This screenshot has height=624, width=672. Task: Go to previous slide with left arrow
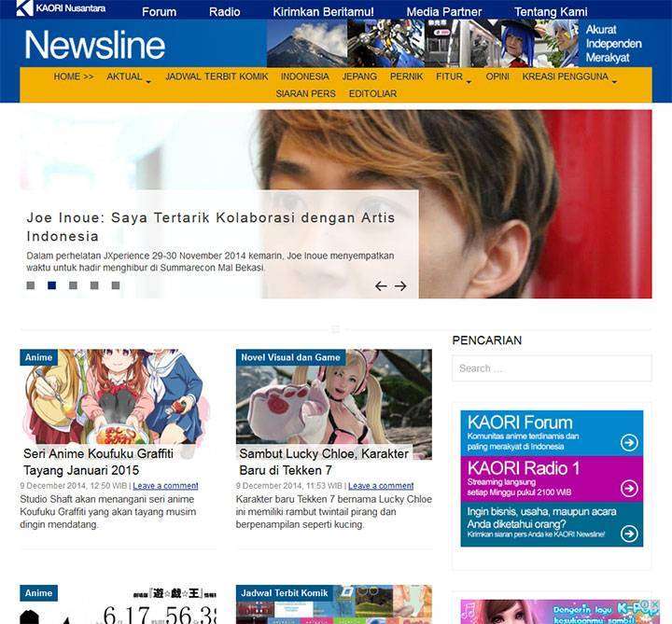[x=381, y=286]
